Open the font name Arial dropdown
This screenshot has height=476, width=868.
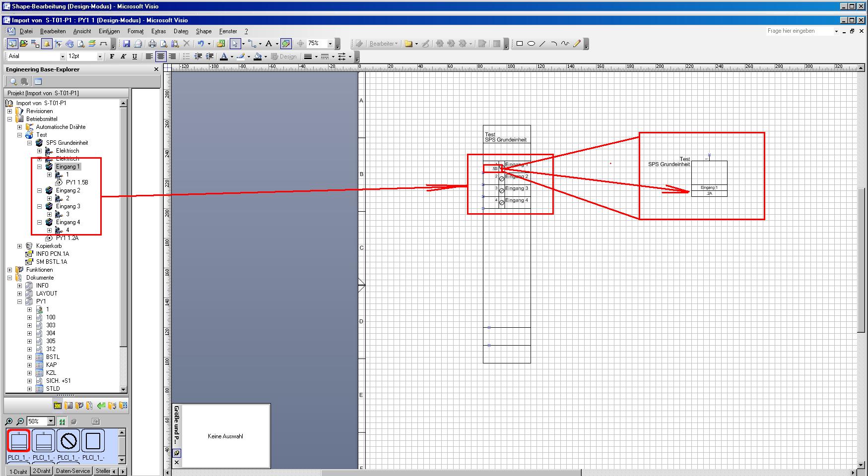63,57
